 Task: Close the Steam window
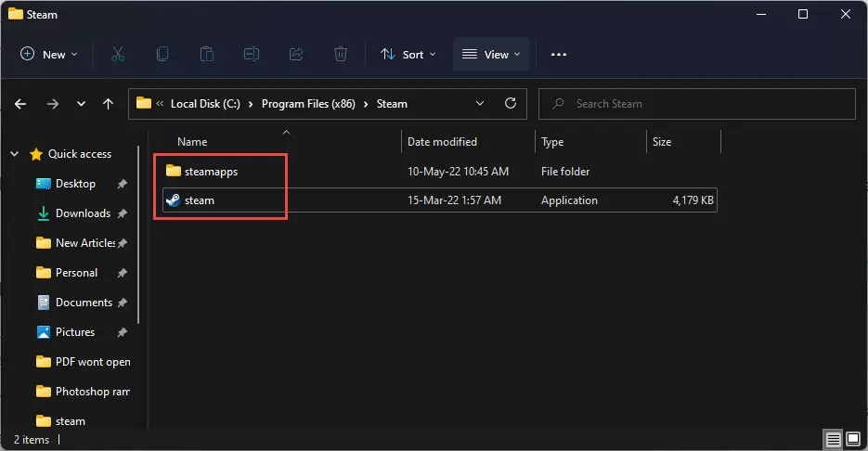846,15
